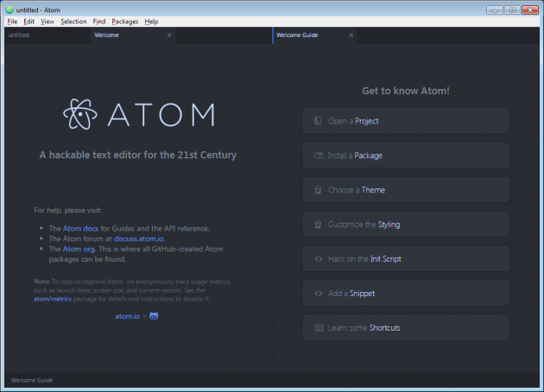The height and width of the screenshot is (392, 544).
Task: Expand the Choose a Theme section
Action: (406, 190)
